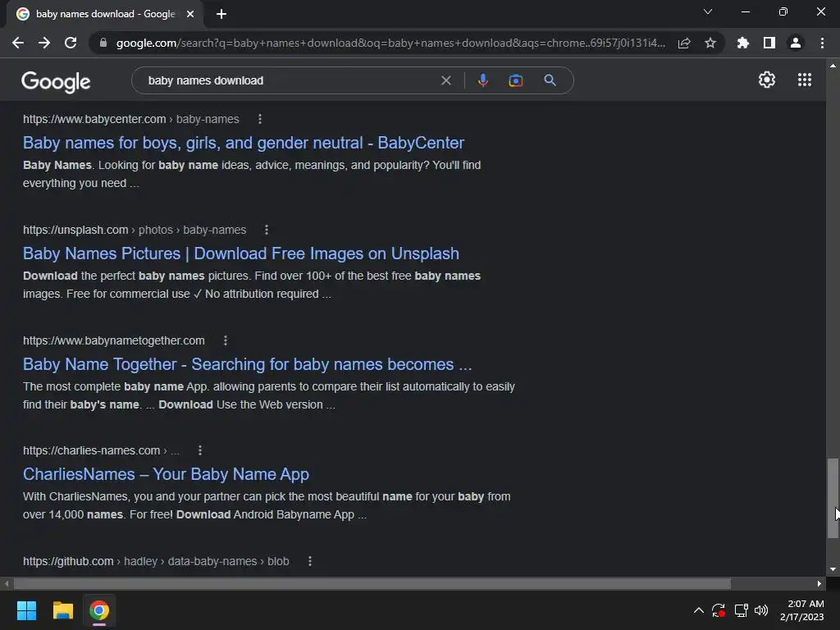Viewport: 840px width, 630px height.
Task: Clear search box with X icon
Action: pyautogui.click(x=445, y=80)
